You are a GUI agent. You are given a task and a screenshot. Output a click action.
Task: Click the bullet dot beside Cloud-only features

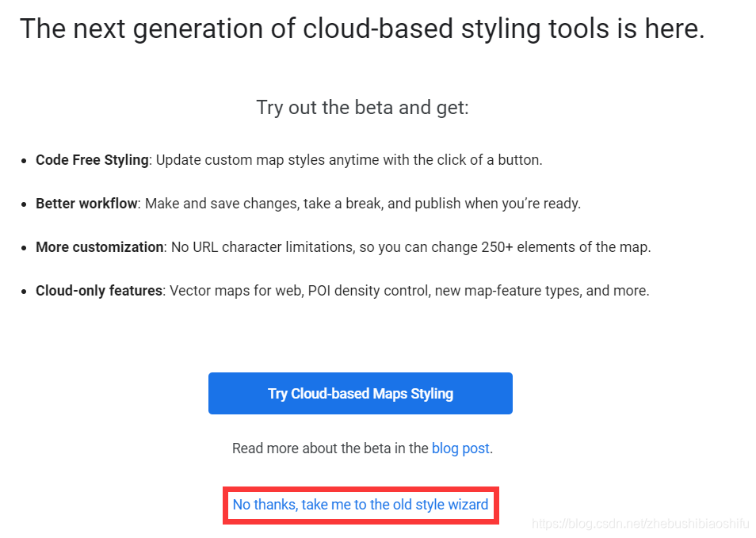(23, 292)
